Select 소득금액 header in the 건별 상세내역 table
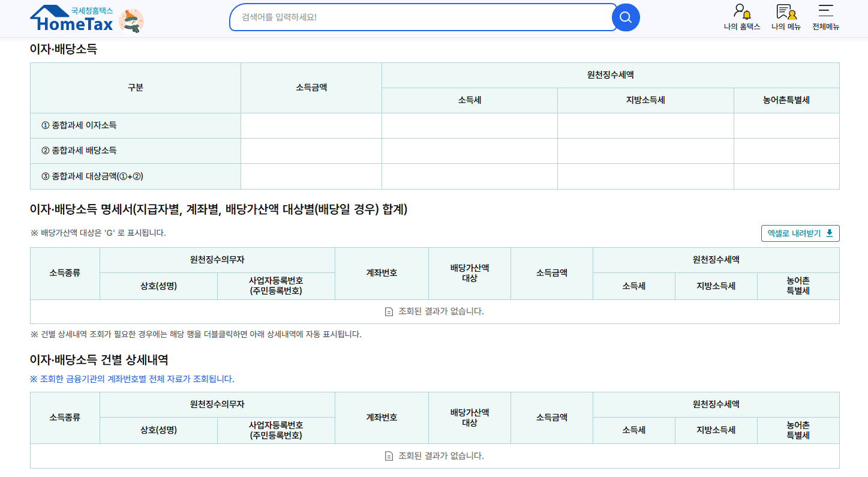 click(x=552, y=418)
